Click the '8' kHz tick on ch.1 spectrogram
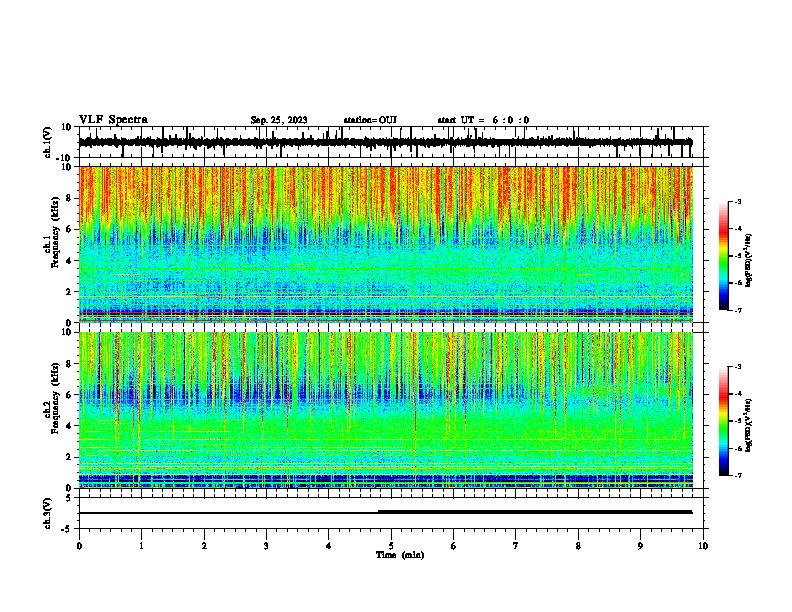The width and height of the screenshot is (792, 612). pyautogui.click(x=69, y=198)
